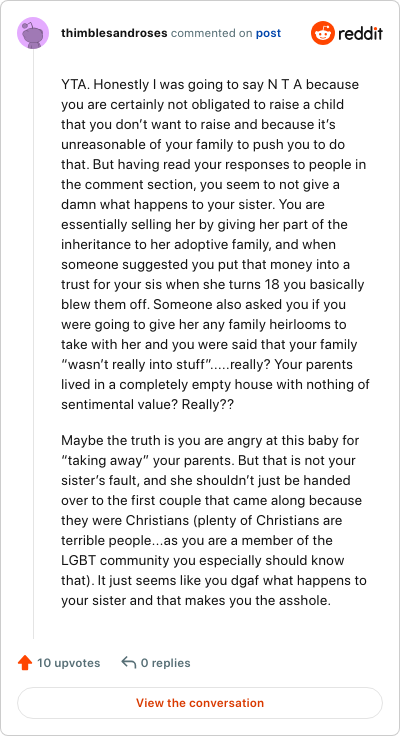Click the "YTA." verdict at comment start
Viewport: 400px width, 736px height.
coord(74,85)
